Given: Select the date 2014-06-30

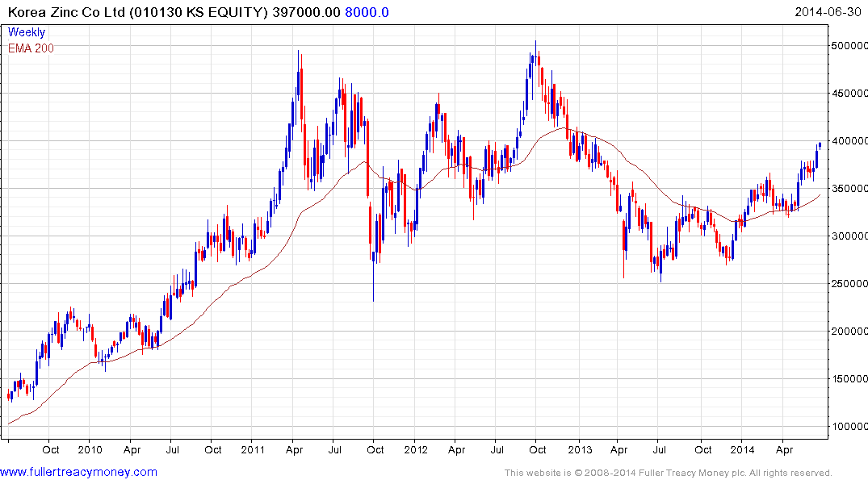Looking at the screenshot, I should [828, 11].
